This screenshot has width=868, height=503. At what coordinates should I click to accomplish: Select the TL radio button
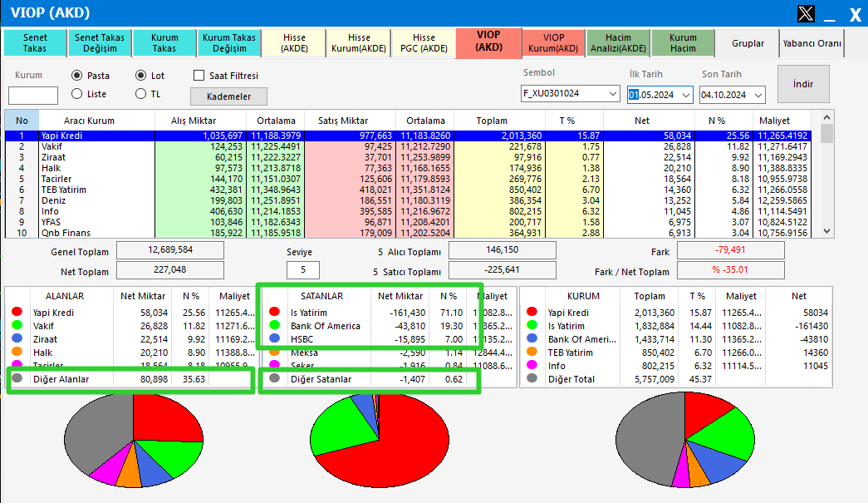coord(141,94)
